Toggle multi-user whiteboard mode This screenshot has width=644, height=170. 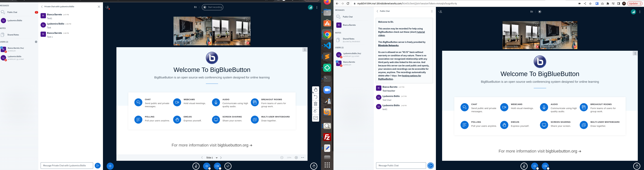315,118
